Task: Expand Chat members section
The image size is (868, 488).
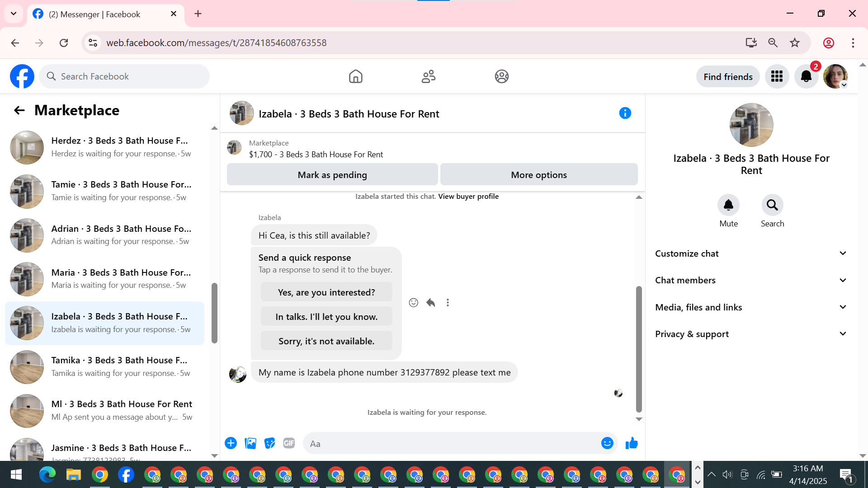Action: pos(750,280)
